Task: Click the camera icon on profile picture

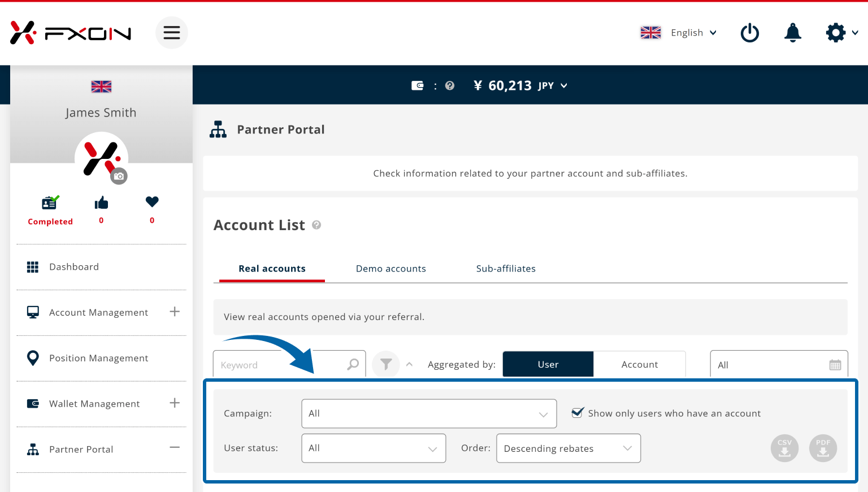Action: (x=119, y=176)
